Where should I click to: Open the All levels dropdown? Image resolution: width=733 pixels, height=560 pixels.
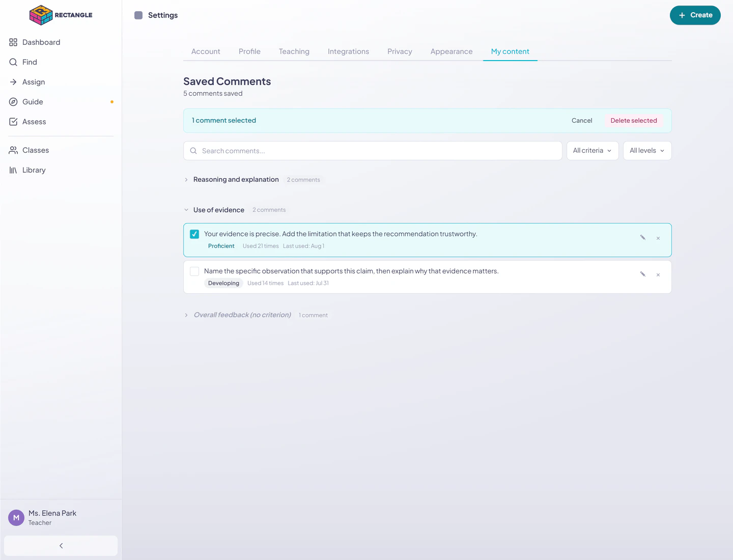(x=647, y=151)
